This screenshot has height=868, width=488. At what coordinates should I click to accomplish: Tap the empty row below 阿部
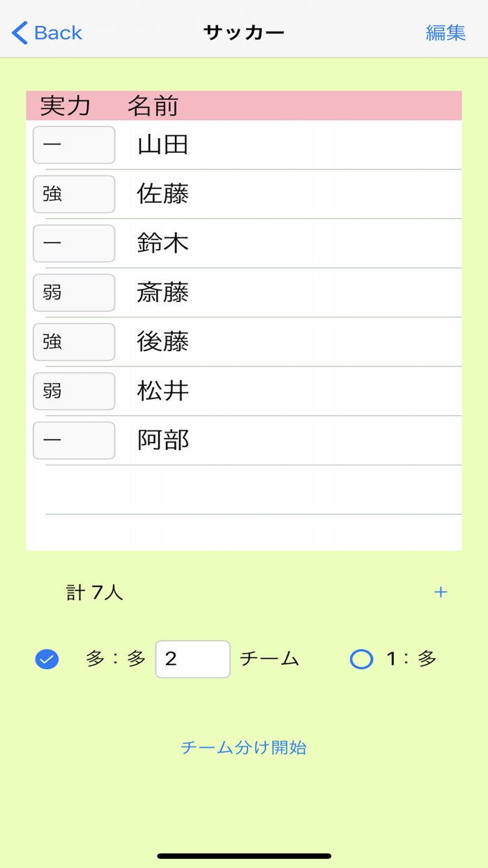click(x=244, y=488)
